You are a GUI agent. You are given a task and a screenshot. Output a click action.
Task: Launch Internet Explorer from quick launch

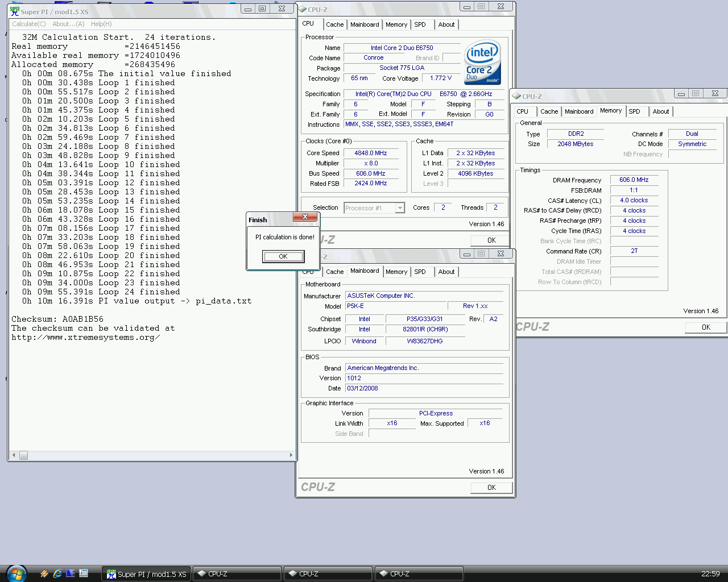point(57,573)
